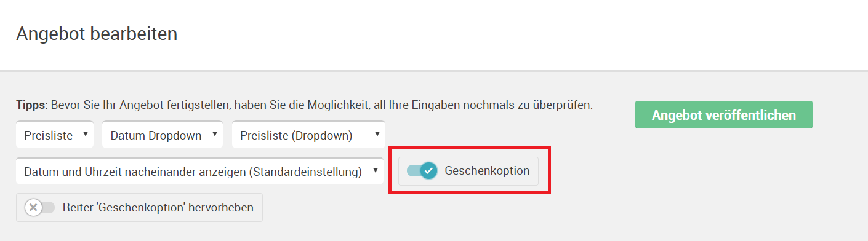Click the arrow icon beside Datum Dropdown
868x241 pixels.
[214, 133]
